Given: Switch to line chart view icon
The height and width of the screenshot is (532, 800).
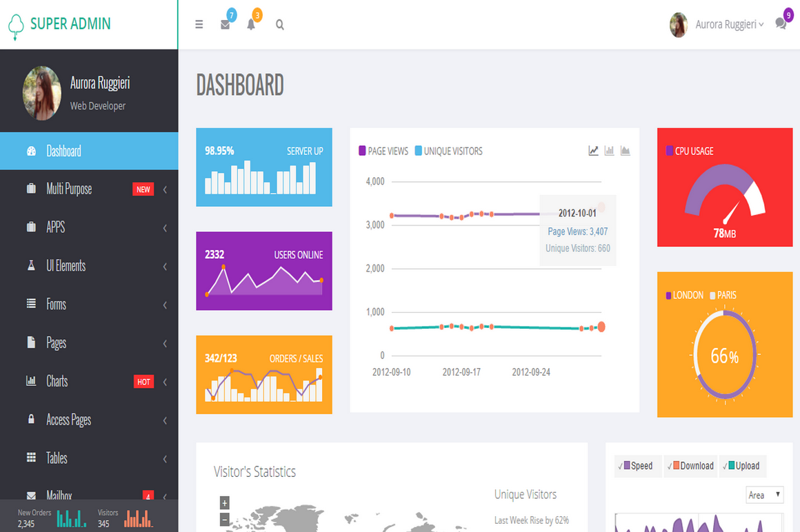Looking at the screenshot, I should tap(593, 151).
